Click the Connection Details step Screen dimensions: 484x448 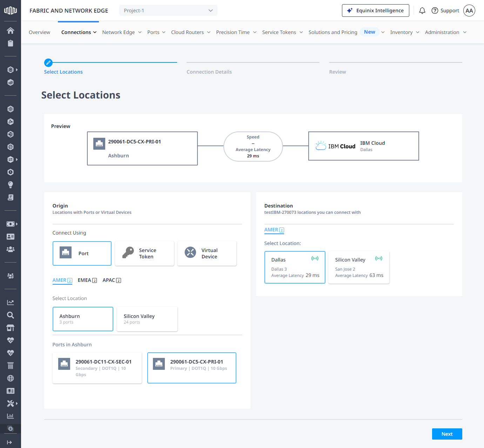pyautogui.click(x=209, y=72)
